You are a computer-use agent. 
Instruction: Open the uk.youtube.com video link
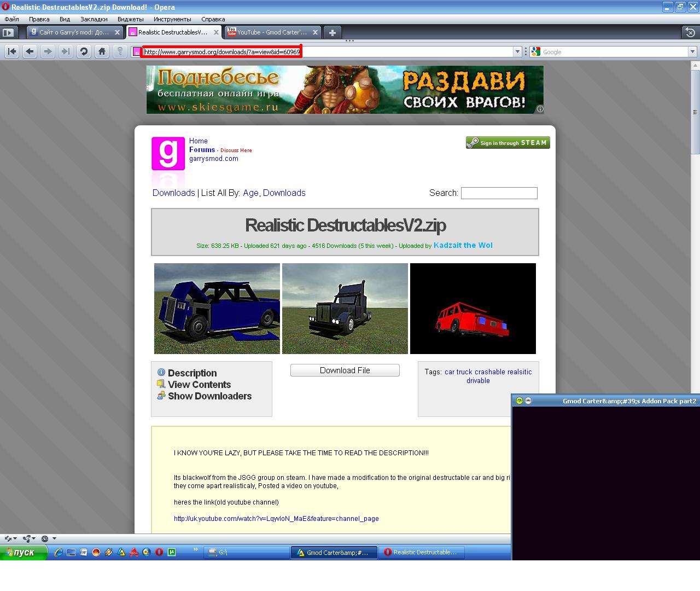pyautogui.click(x=276, y=518)
